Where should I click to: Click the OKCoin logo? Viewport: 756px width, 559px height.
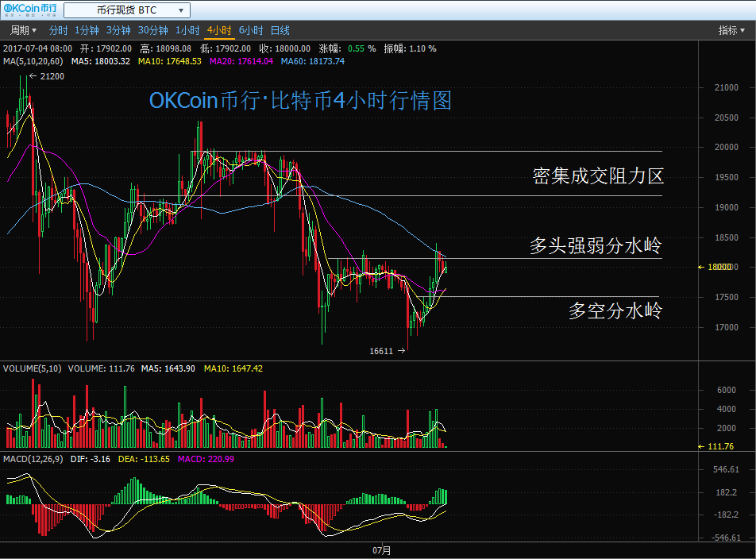(x=29, y=10)
